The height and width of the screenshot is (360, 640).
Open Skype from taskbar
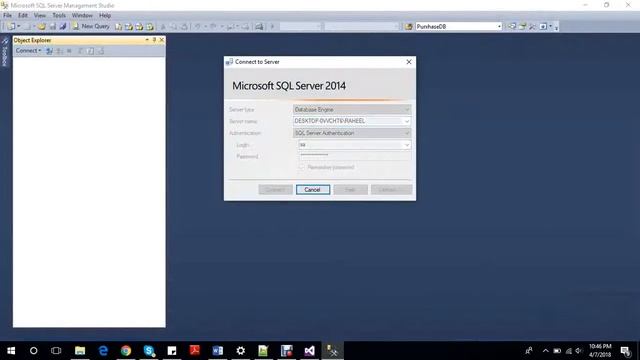[149, 351]
